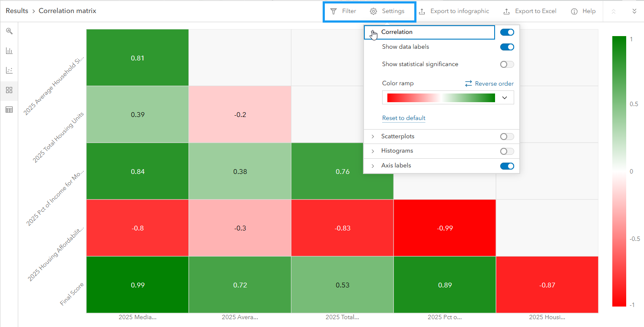The height and width of the screenshot is (327, 644).
Task: Switch to the bar chart view
Action: click(9, 51)
